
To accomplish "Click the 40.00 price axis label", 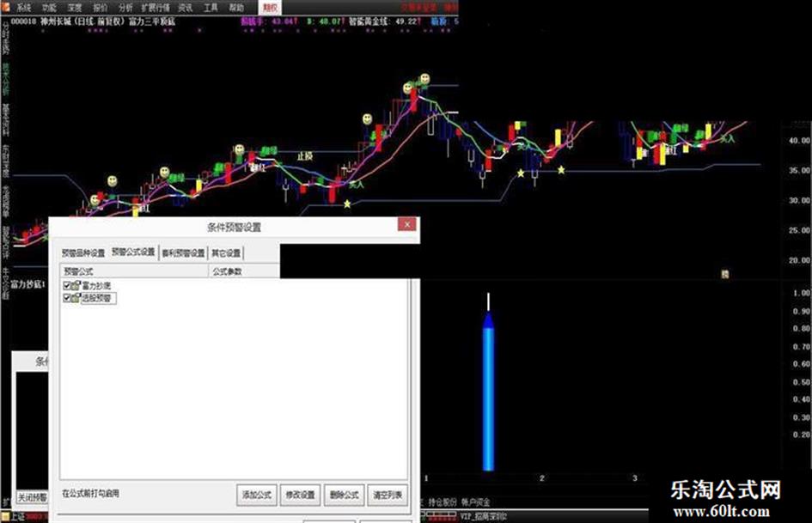I will 798,140.
